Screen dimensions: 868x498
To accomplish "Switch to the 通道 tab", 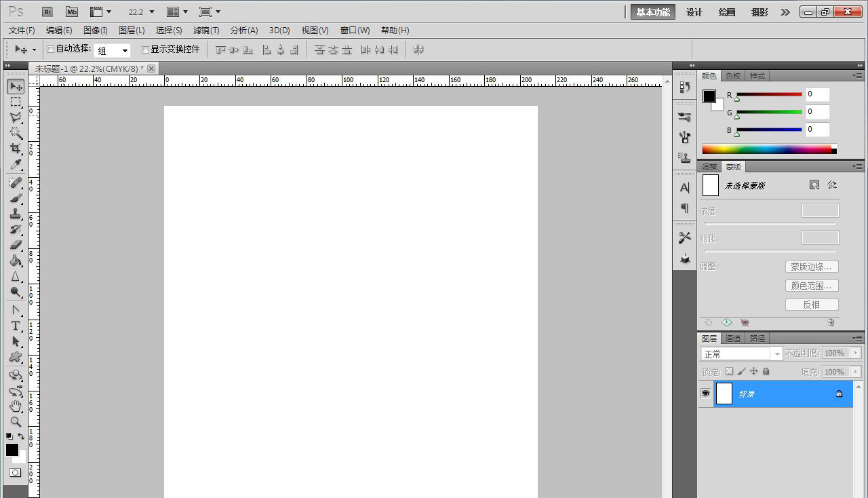I will (x=733, y=338).
